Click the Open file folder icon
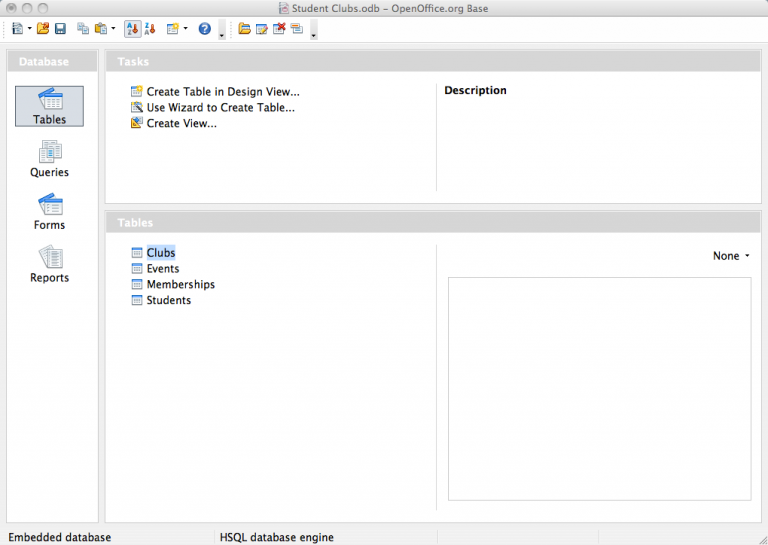Viewport: 768px width, 545px height. click(x=43, y=29)
